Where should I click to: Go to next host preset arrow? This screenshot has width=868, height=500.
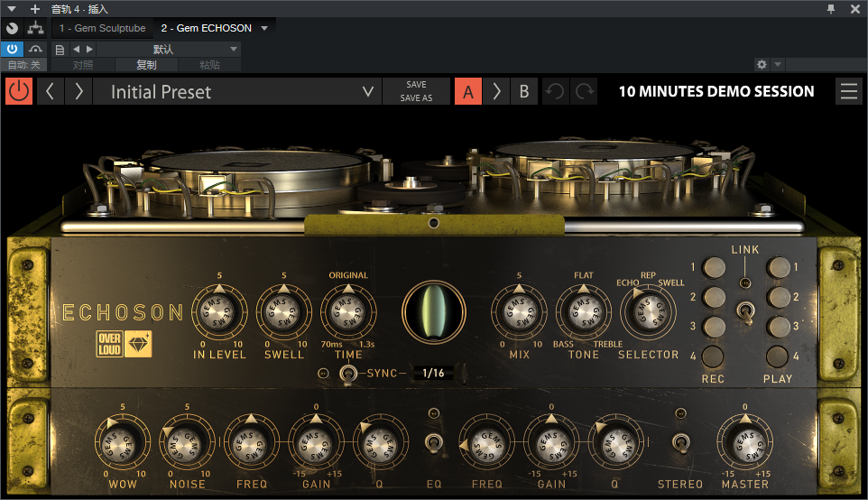89,49
